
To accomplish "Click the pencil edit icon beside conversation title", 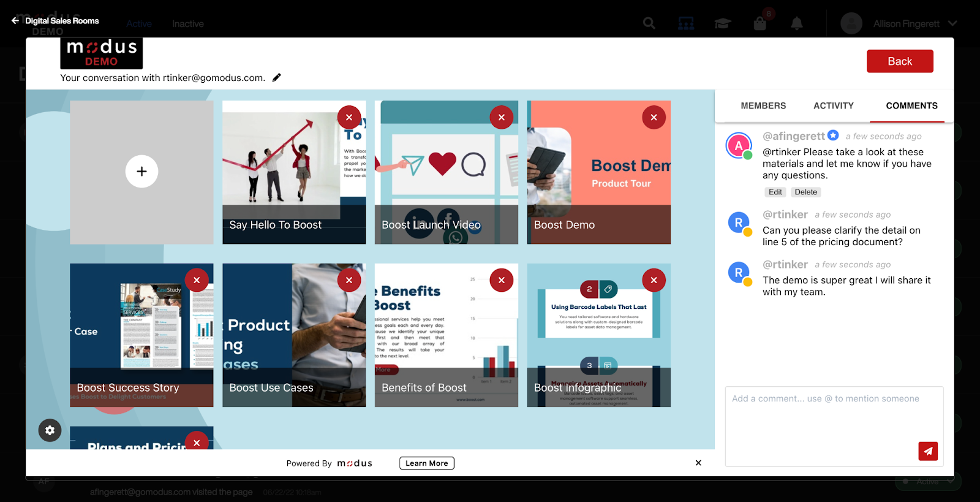I will (x=277, y=78).
